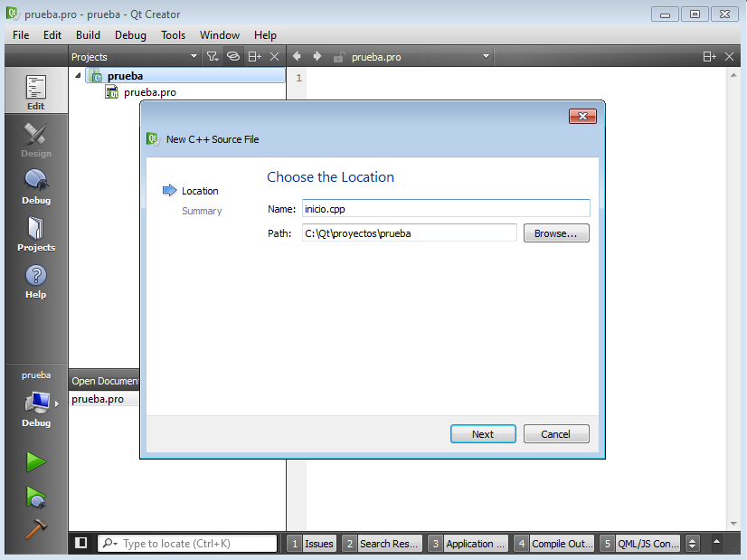Build project with hammer icon
The height and width of the screenshot is (560, 747).
pyautogui.click(x=36, y=529)
